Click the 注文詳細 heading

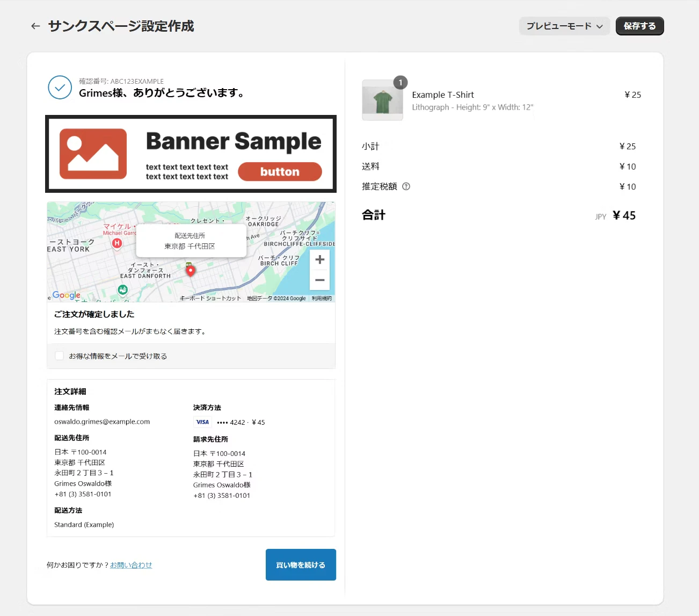point(70,392)
